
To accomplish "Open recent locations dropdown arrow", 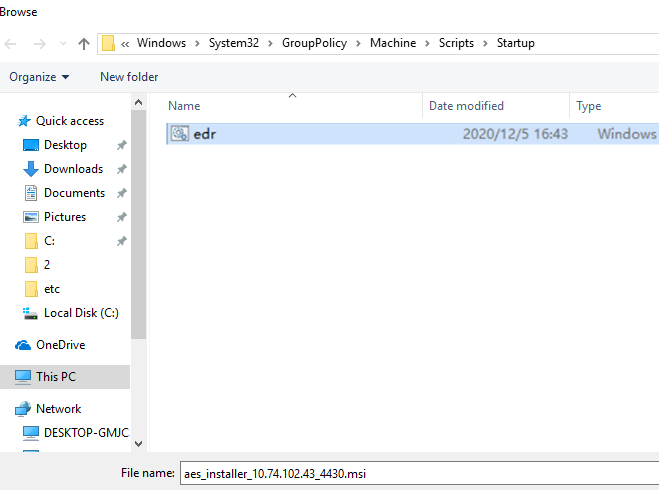I will [x=63, y=43].
